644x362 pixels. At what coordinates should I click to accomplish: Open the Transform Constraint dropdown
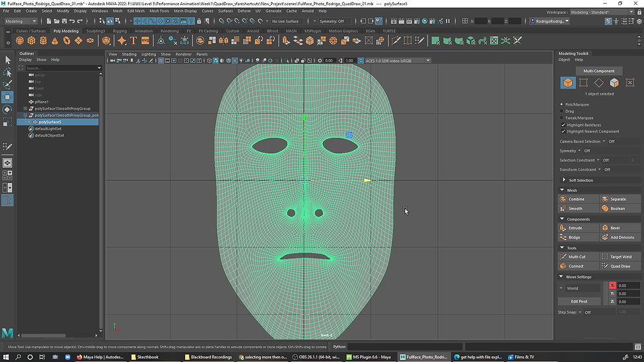(x=599, y=170)
